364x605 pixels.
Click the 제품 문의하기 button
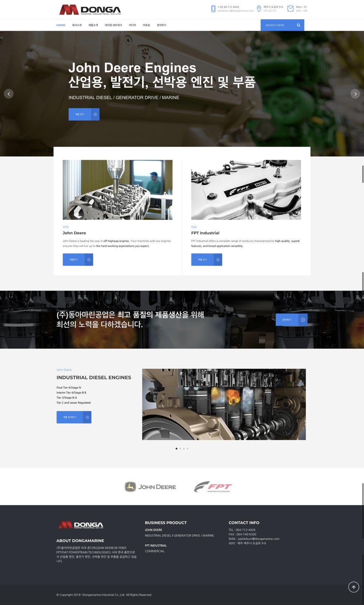click(74, 417)
